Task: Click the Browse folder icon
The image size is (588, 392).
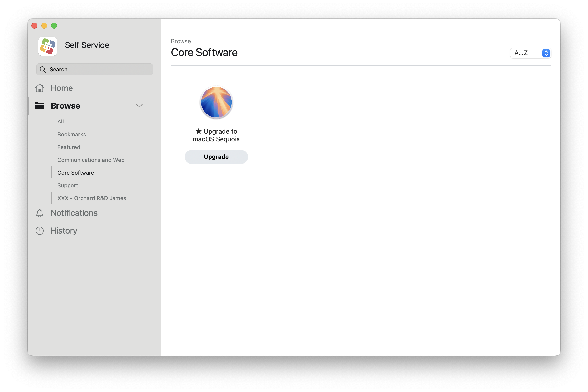Action: pyautogui.click(x=40, y=106)
